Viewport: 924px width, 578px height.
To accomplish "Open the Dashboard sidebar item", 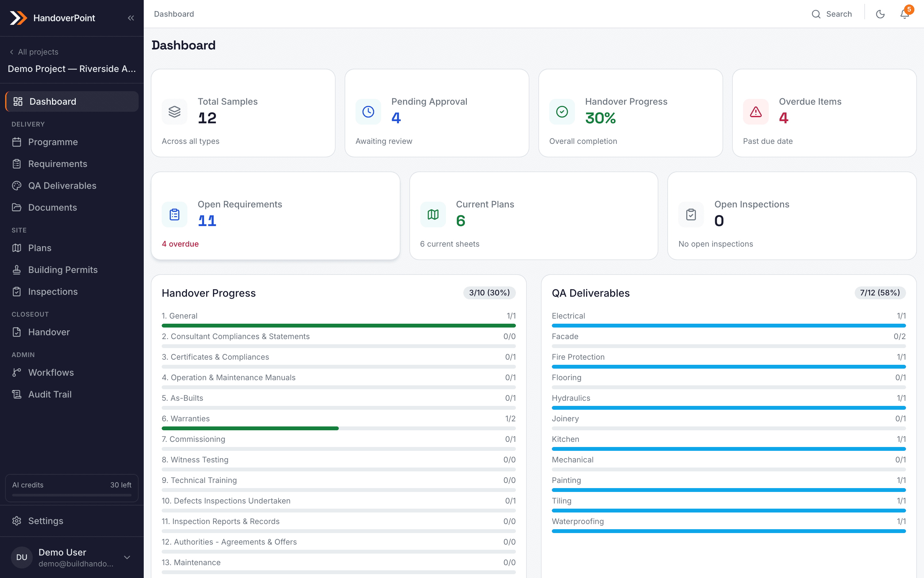I will pyautogui.click(x=72, y=101).
